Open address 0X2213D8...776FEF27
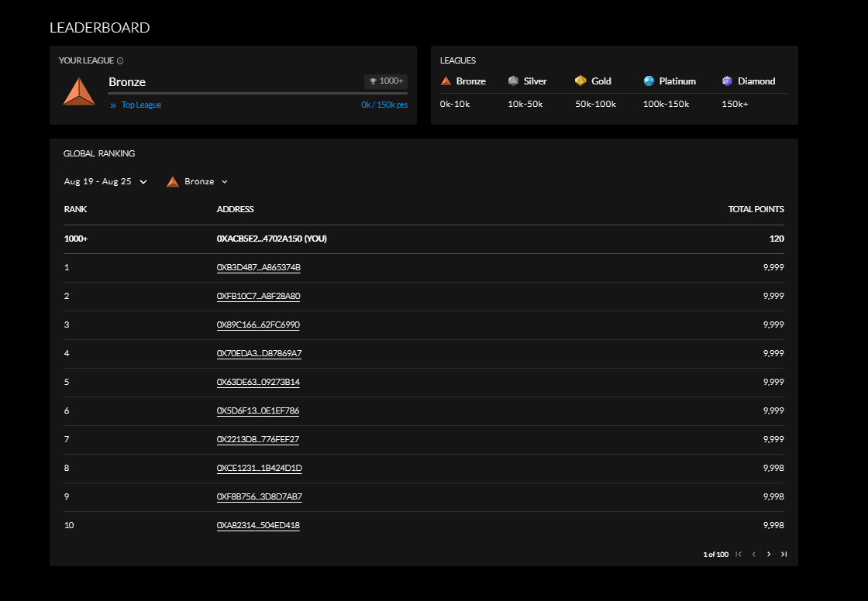868x601 pixels. 258,439
